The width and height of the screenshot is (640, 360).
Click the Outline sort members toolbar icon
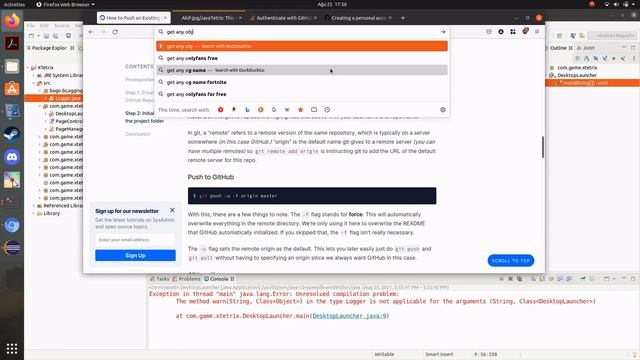pyautogui.click(x=587, y=58)
